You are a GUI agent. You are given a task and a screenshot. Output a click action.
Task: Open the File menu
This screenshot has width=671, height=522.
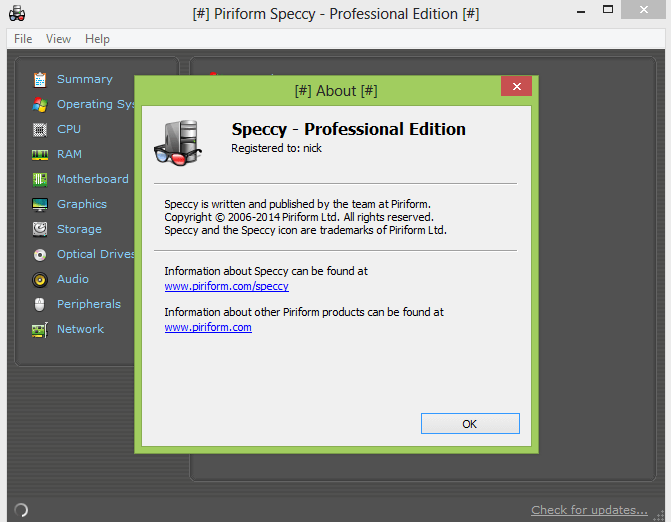click(x=23, y=39)
